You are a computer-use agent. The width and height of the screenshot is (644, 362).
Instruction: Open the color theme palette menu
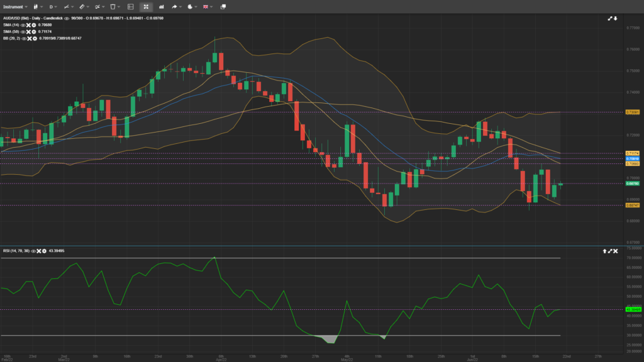click(190, 6)
